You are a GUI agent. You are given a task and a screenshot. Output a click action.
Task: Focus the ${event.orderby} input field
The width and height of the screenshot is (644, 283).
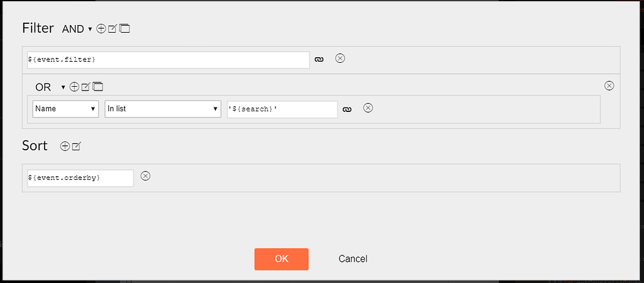(80, 178)
